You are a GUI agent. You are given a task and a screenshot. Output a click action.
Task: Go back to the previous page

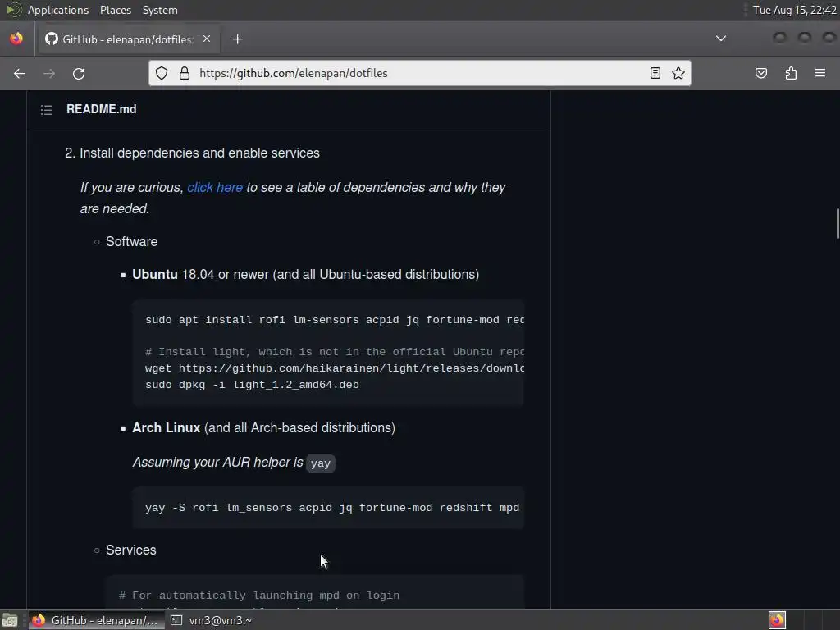[20, 73]
